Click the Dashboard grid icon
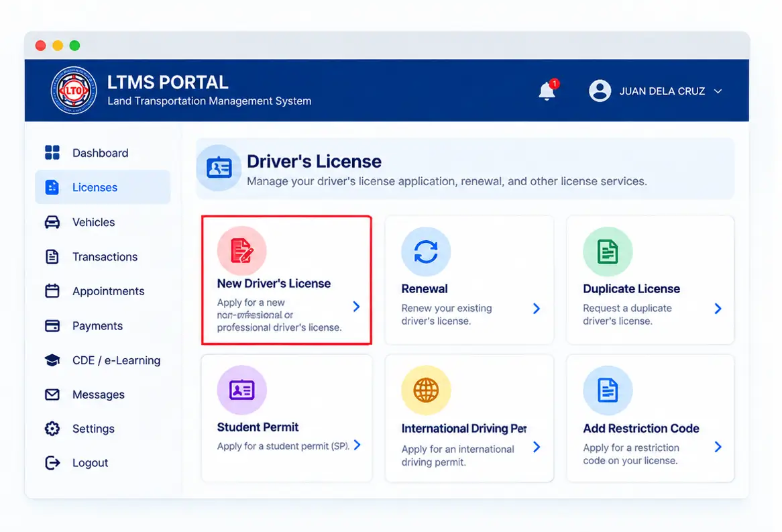The width and height of the screenshot is (782, 532). [x=52, y=153]
